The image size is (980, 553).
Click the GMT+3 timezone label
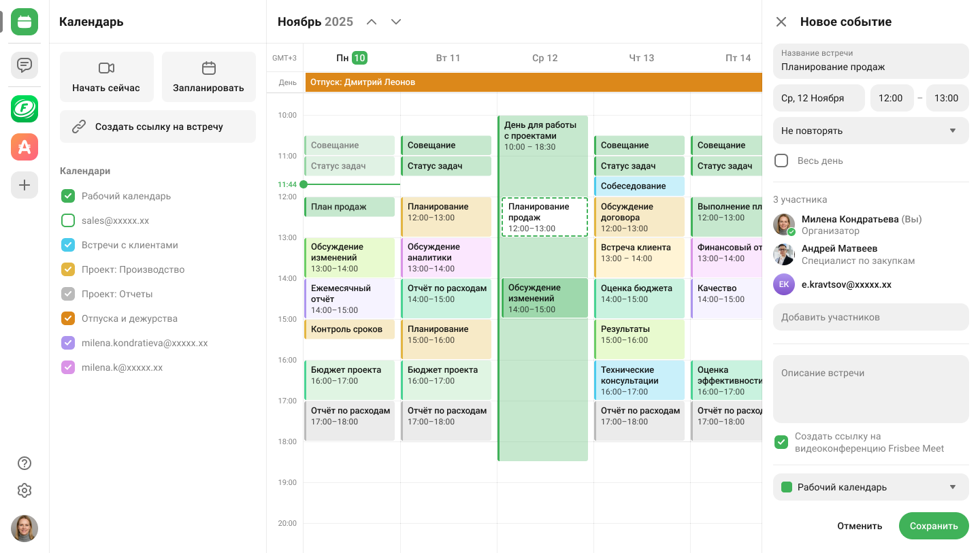pos(284,58)
